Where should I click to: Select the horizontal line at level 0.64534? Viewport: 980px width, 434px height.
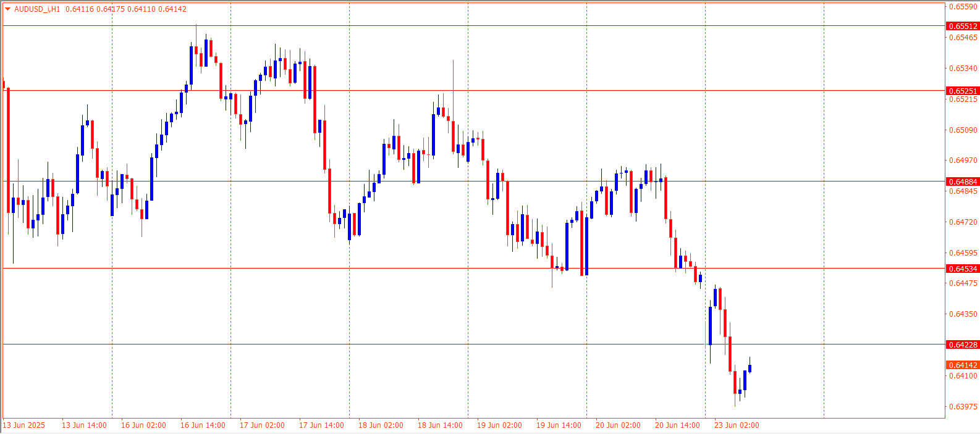coord(473,268)
